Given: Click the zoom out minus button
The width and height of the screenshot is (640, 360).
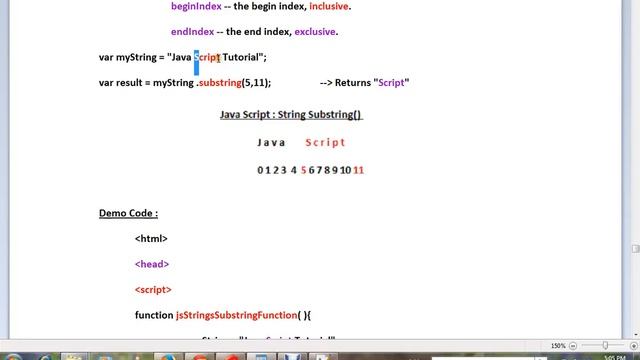Looking at the screenshot, I should (x=573, y=346).
